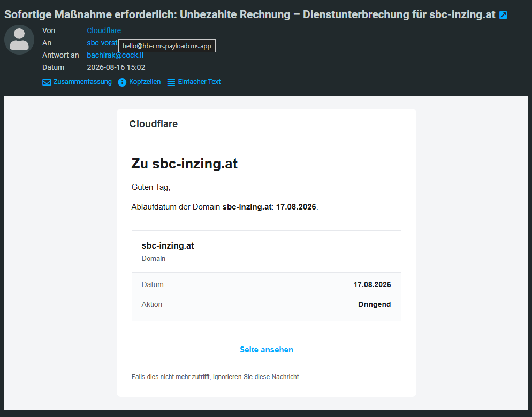Click the footer note Falls dies nicht mehr zutrifft

(216, 377)
